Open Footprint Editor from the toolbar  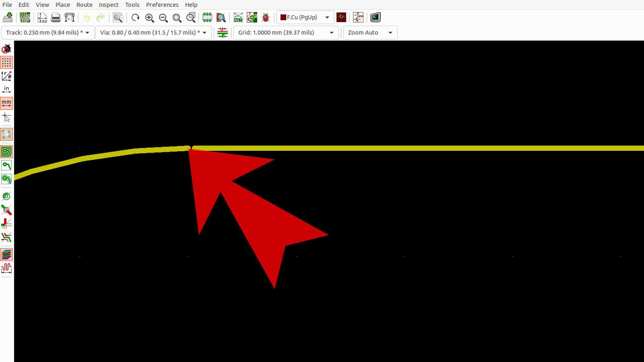207,17
